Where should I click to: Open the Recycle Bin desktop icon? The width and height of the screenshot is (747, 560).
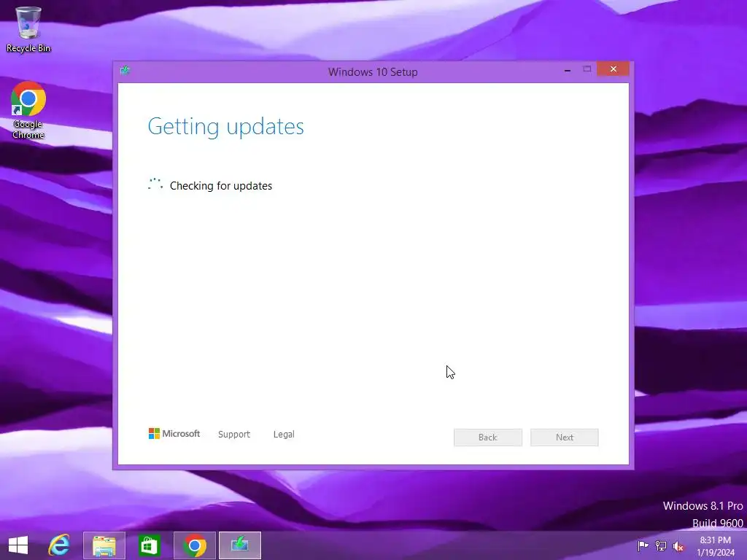(x=28, y=29)
